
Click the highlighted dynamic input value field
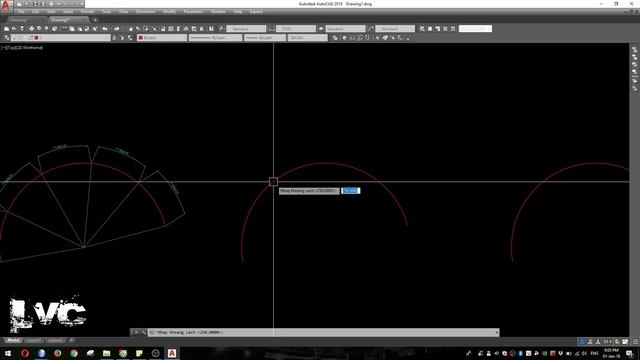tap(351, 191)
